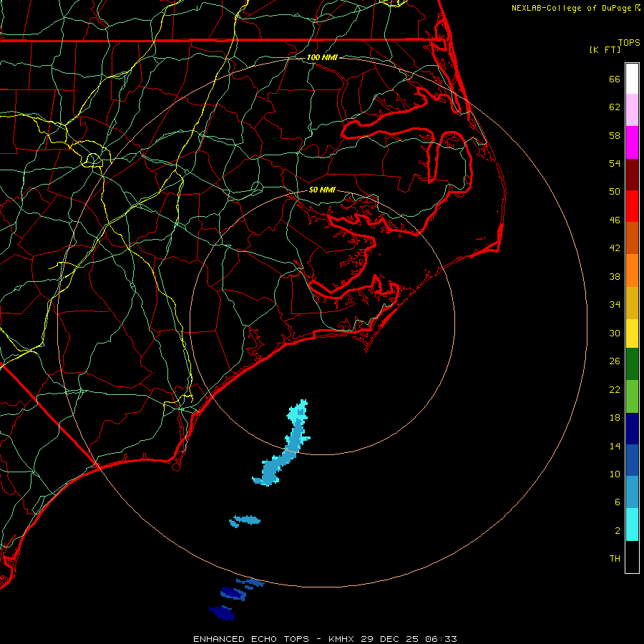Click the legend value '62'

point(615,107)
